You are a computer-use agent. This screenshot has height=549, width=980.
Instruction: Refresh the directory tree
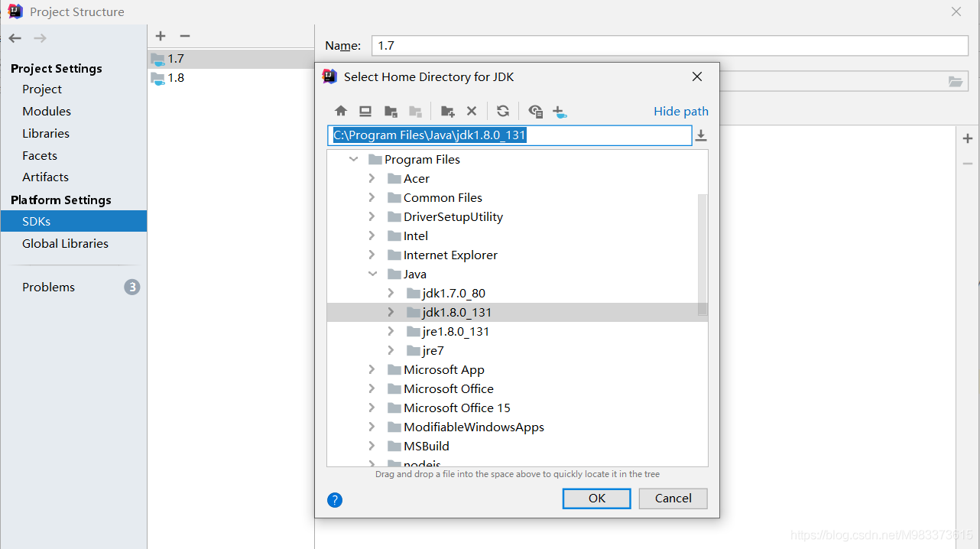click(502, 112)
